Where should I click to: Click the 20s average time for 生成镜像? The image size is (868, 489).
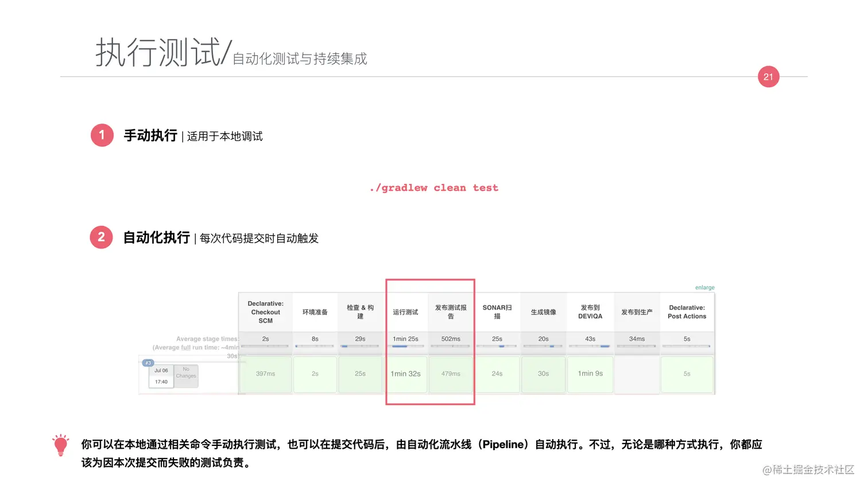pyautogui.click(x=543, y=339)
